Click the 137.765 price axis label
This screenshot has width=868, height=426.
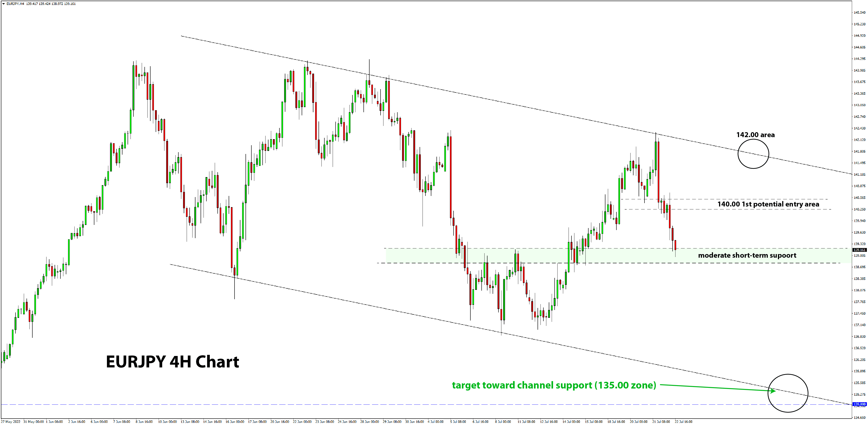click(859, 302)
